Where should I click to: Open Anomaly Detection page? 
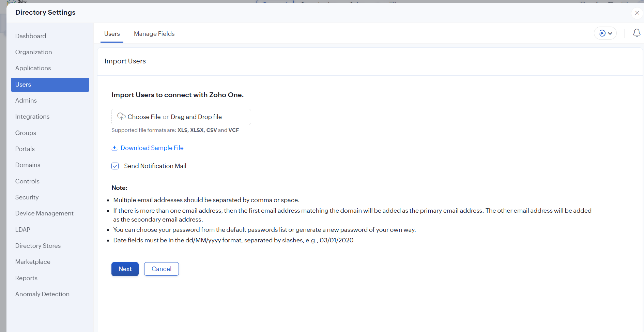(42, 294)
